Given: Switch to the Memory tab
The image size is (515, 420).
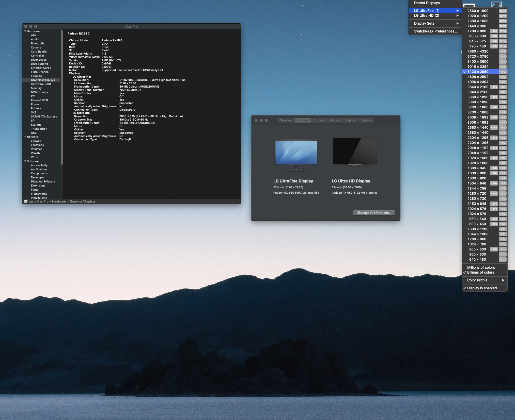Looking at the screenshot, I should pos(335,121).
